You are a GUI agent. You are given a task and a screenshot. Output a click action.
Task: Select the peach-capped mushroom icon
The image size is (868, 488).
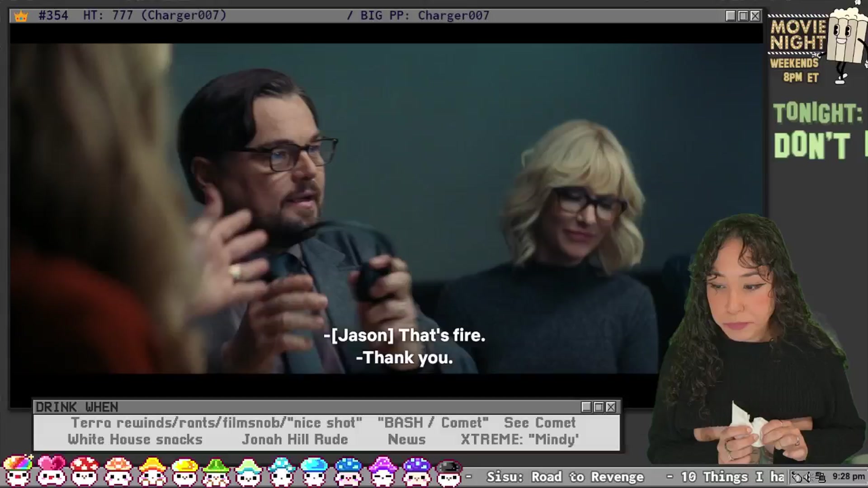118,471
